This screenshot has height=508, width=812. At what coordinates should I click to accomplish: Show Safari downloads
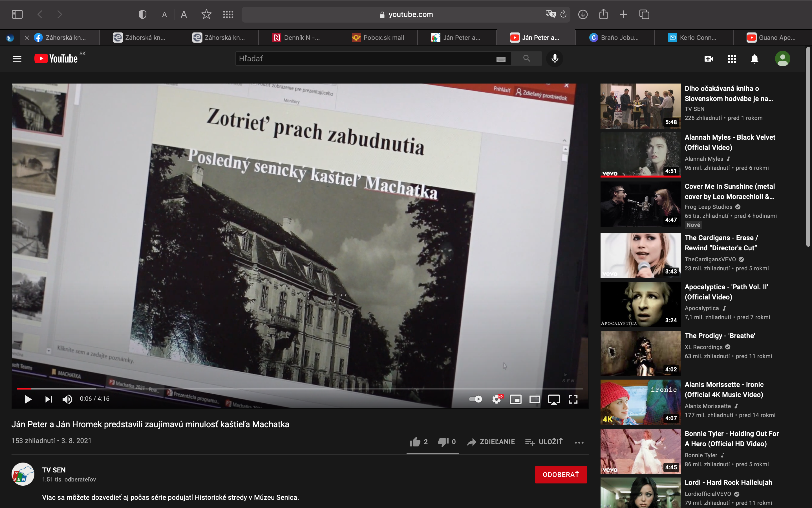click(x=583, y=14)
